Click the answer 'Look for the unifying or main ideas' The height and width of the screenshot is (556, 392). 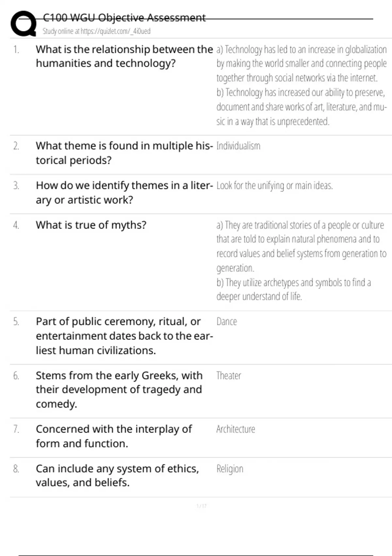click(x=274, y=186)
